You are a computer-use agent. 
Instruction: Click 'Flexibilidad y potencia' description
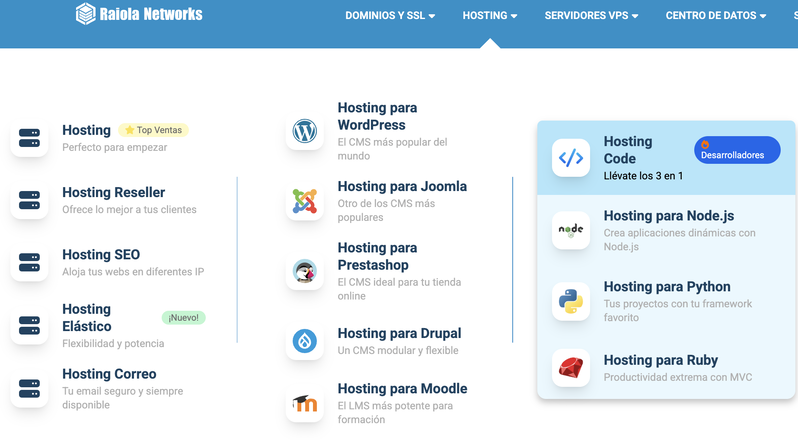pyautogui.click(x=113, y=344)
